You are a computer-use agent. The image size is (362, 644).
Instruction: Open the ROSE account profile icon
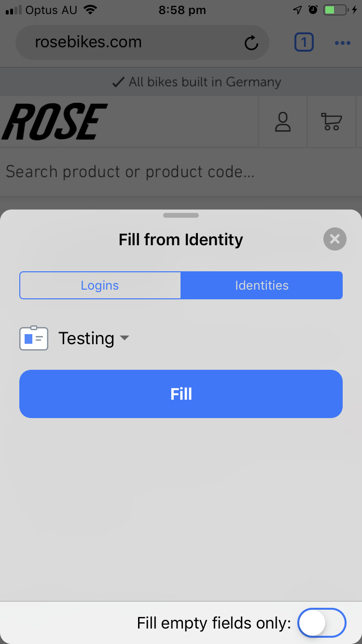coord(283,122)
